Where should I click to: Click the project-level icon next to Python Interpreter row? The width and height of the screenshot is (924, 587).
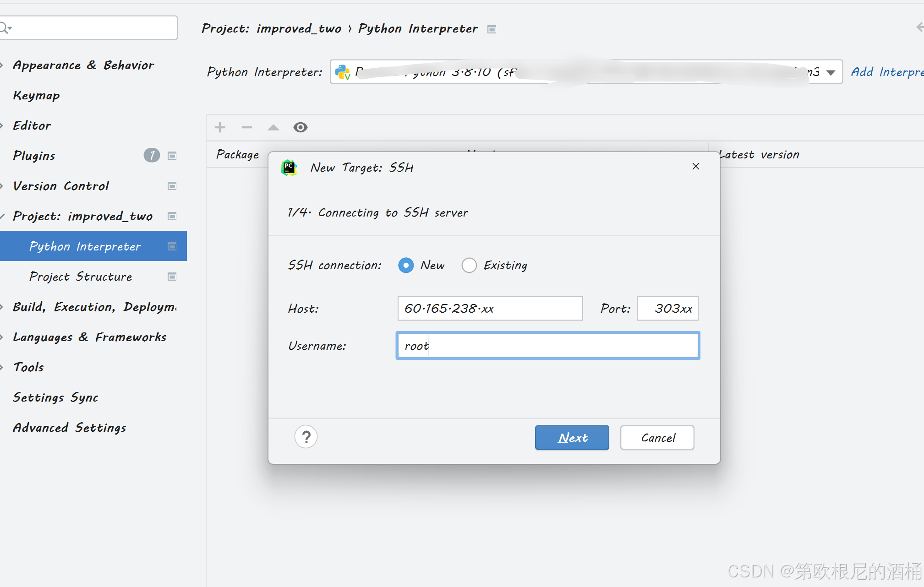coord(172,246)
